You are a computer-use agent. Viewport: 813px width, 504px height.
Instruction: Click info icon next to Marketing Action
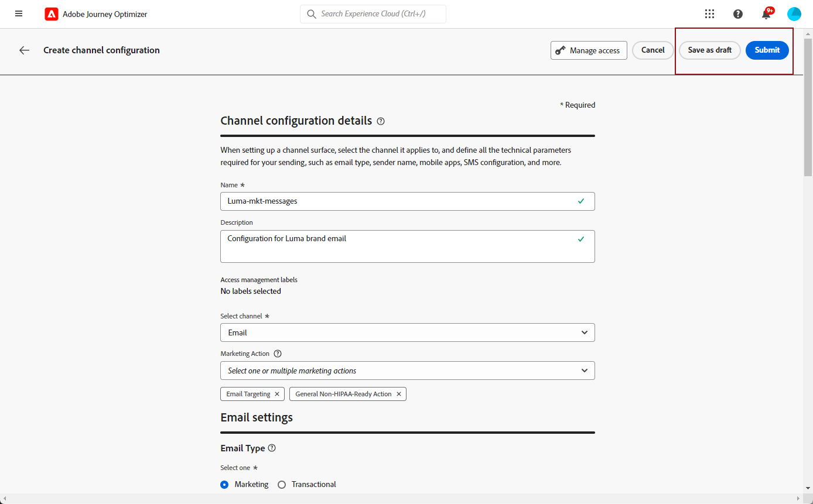(x=278, y=354)
